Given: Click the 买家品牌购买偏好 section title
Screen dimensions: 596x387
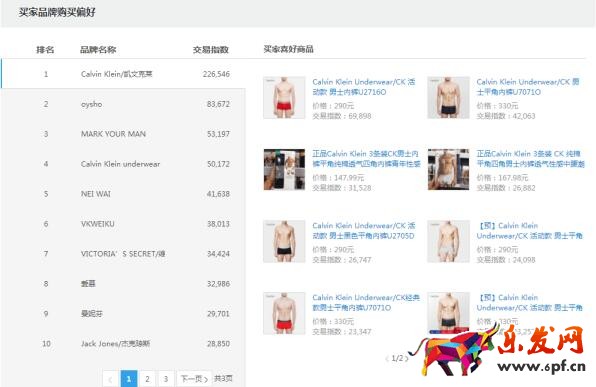Looking at the screenshot, I should pyautogui.click(x=57, y=12).
